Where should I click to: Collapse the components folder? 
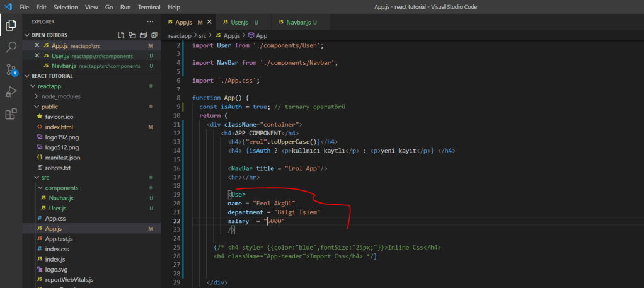(61, 188)
